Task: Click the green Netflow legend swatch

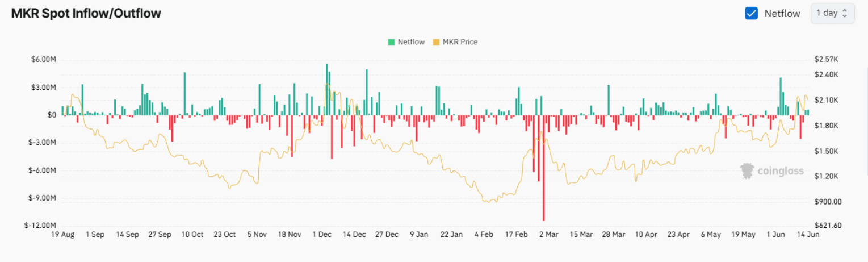Action: pyautogui.click(x=391, y=42)
